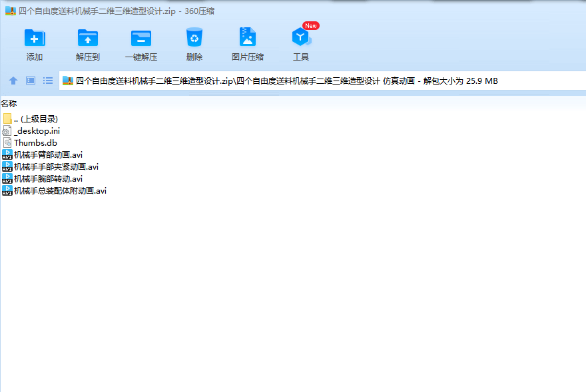This screenshot has width=586, height=392.
Task: Select the file 机械手腕部转动.avi
Action: pyautogui.click(x=48, y=178)
